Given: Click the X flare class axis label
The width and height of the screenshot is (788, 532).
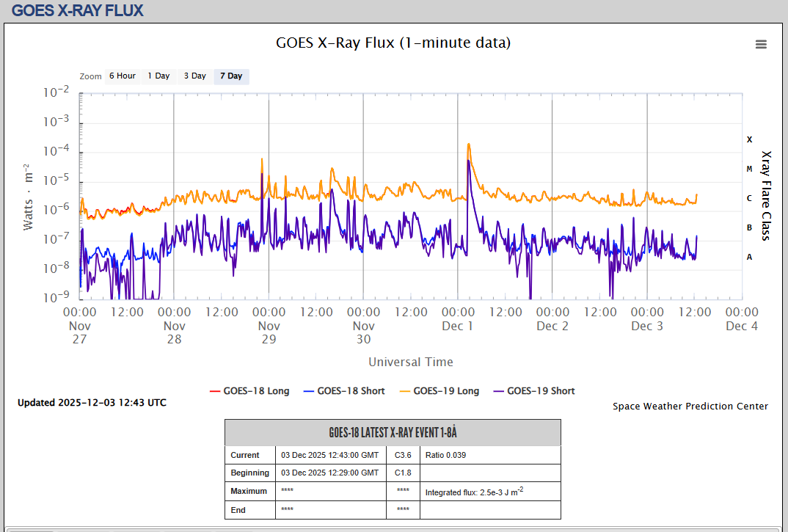Looking at the screenshot, I should (x=749, y=140).
